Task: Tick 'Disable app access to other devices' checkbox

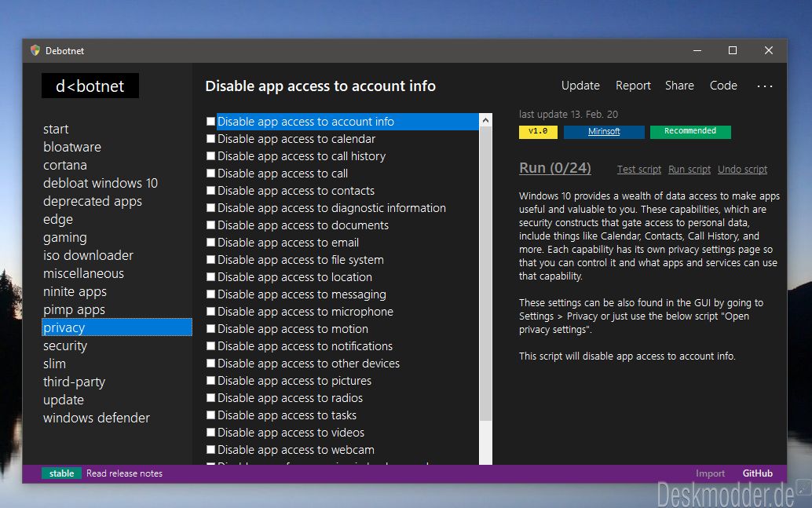Action: 210,363
